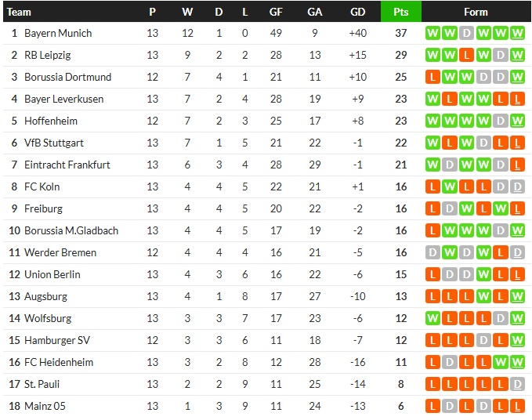Select the Form column header
Screen dimensions: 532x420
(x=476, y=12)
